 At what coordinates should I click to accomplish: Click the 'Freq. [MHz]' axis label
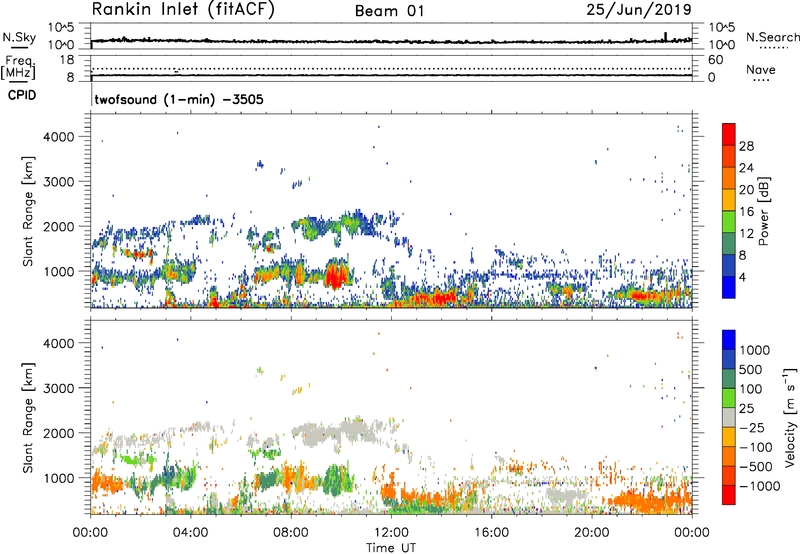pyautogui.click(x=18, y=68)
